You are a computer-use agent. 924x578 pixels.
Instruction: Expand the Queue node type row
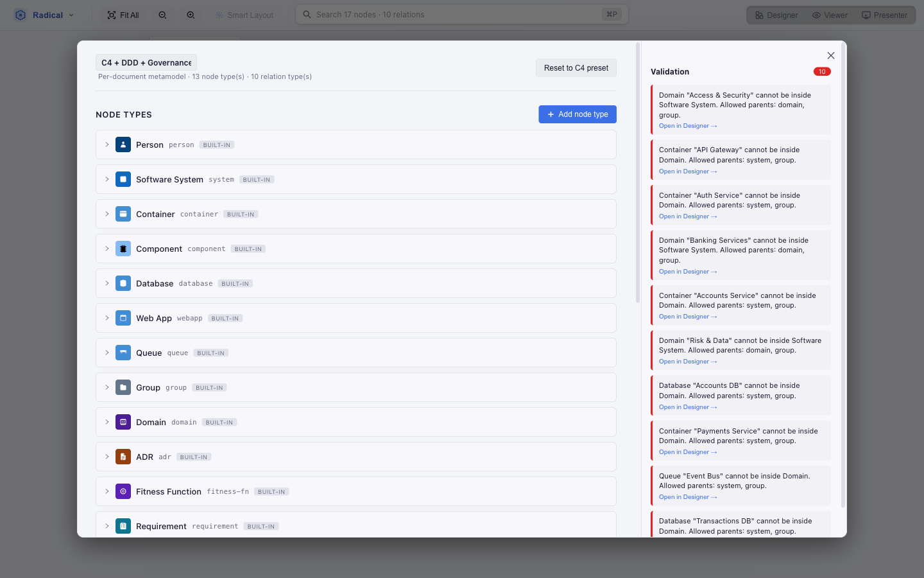[107, 353]
